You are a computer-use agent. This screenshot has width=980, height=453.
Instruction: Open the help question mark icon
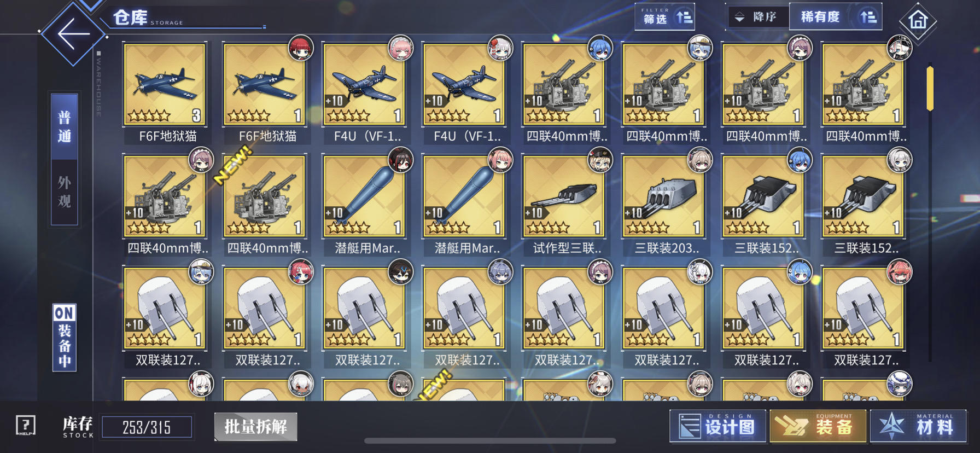pyautogui.click(x=25, y=425)
